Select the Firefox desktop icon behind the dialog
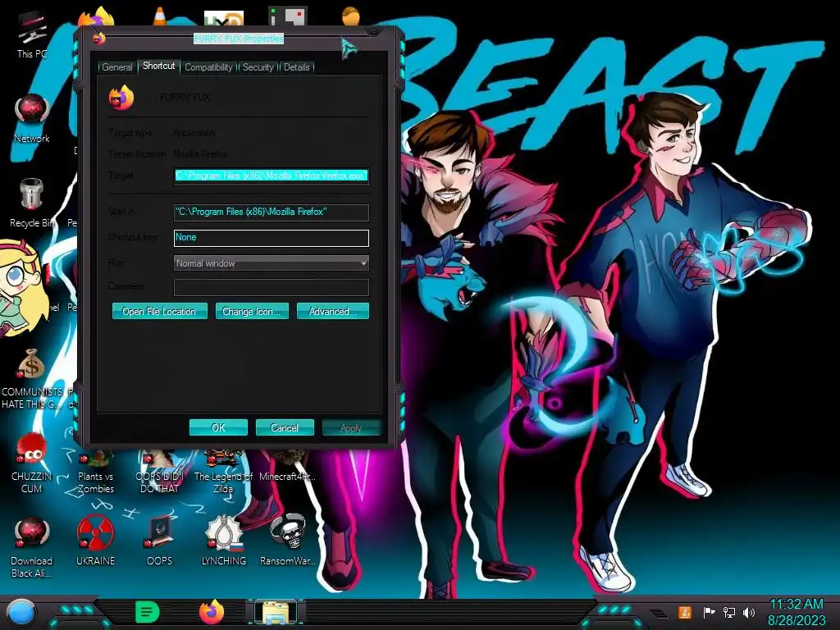The height and width of the screenshot is (630, 840). pyautogui.click(x=97, y=16)
